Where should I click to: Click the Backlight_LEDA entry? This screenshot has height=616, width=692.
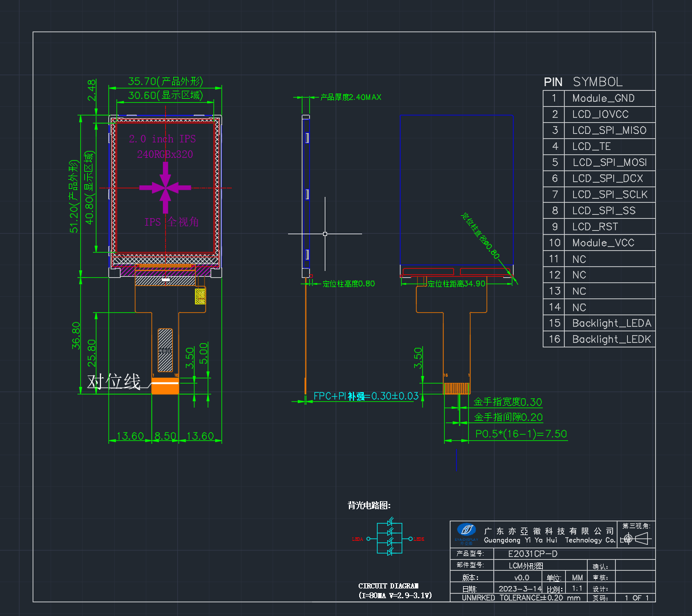612,323
